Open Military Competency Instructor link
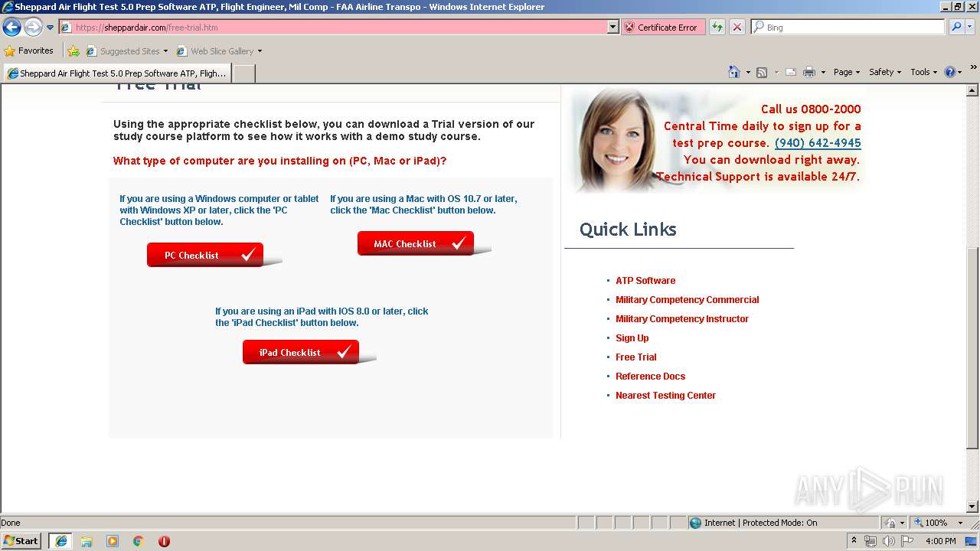The width and height of the screenshot is (980, 551). point(682,319)
